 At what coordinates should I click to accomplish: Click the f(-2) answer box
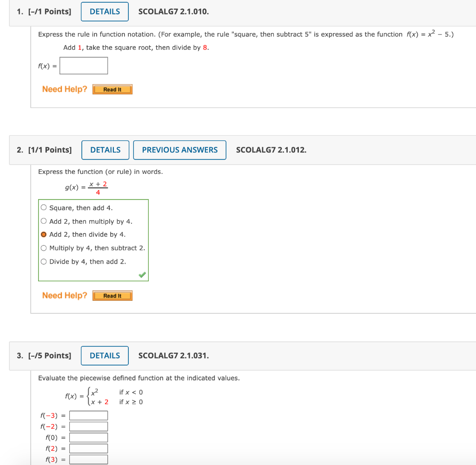pyautogui.click(x=88, y=426)
